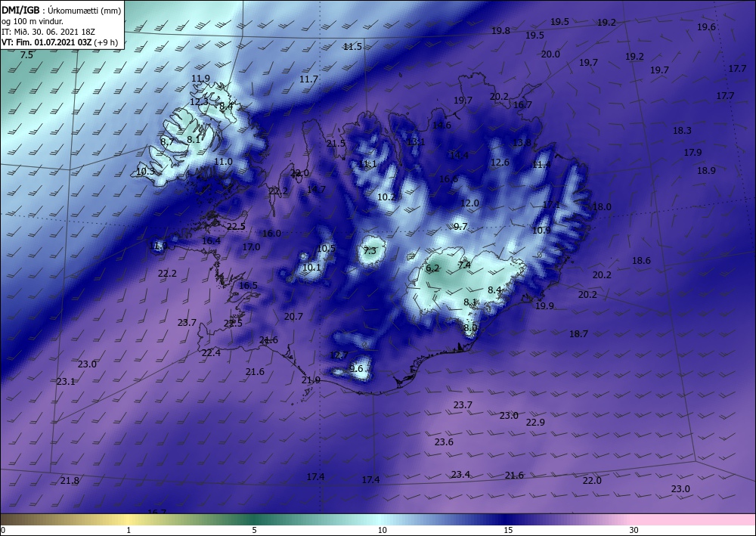The height and width of the screenshot is (536, 756).
Task: Select the 17.1 value label
Action: [x=552, y=204]
